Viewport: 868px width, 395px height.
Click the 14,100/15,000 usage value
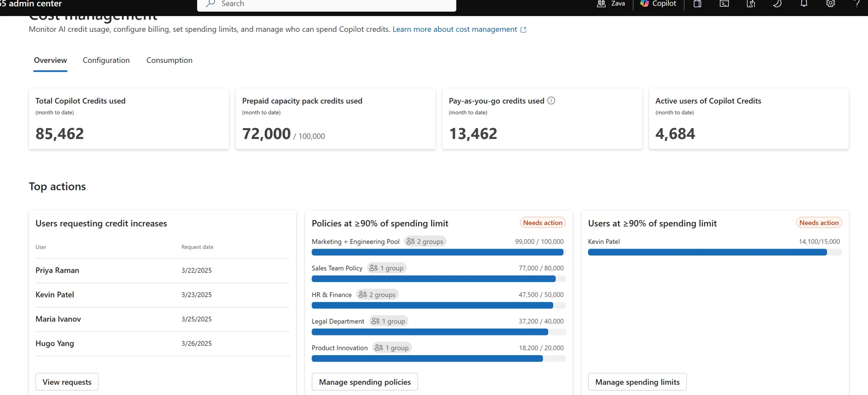coord(820,242)
